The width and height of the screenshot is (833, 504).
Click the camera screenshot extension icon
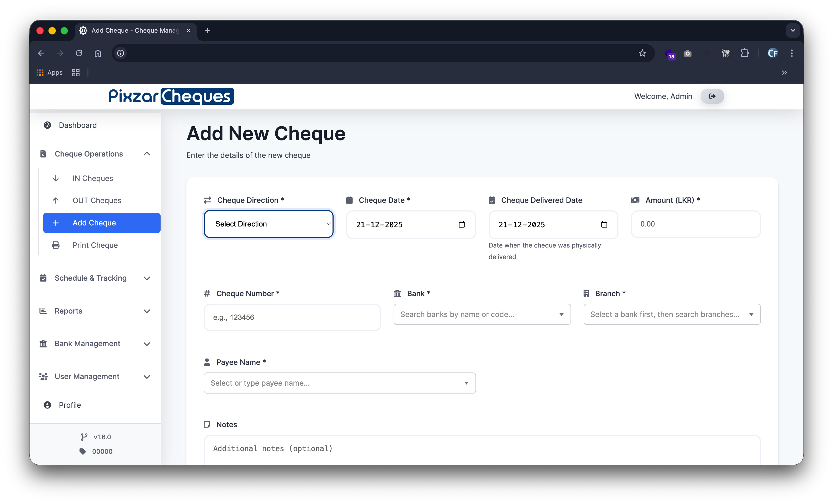pos(687,53)
